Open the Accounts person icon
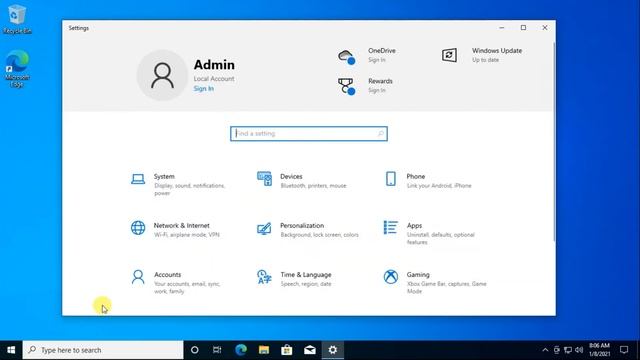This screenshot has height=360, width=640. coord(138,277)
